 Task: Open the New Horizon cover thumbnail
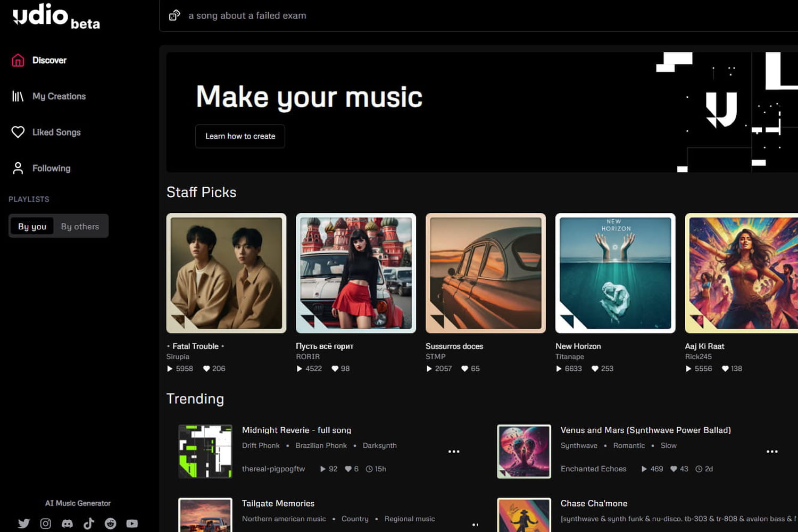616,273
